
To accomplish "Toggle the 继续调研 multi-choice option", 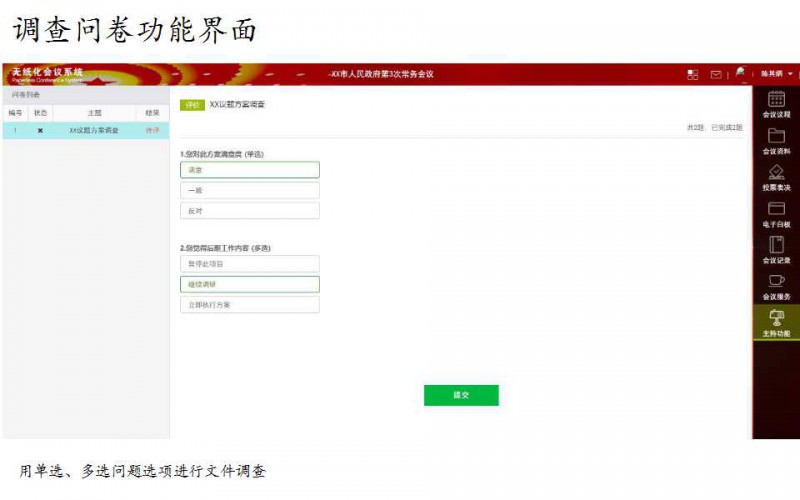I will (250, 284).
